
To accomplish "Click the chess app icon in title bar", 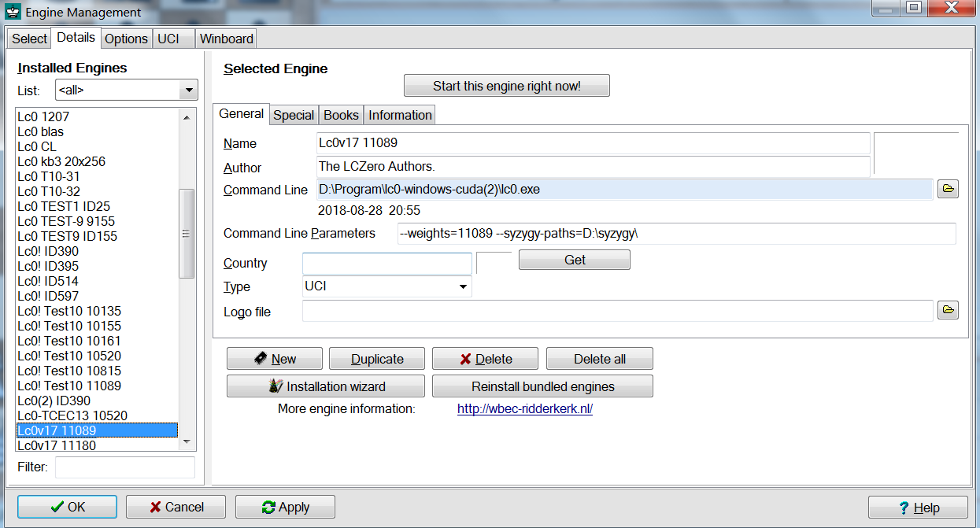I will (x=13, y=13).
